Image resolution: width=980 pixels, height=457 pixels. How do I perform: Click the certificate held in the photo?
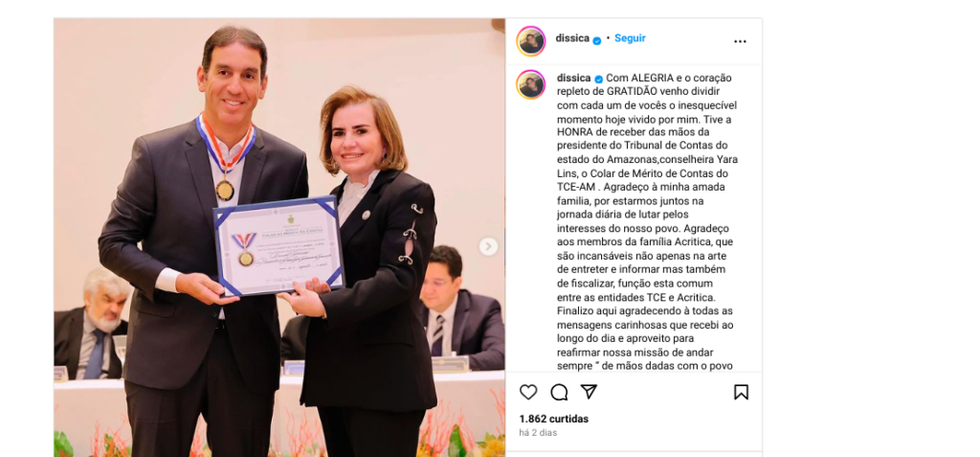[279, 245]
